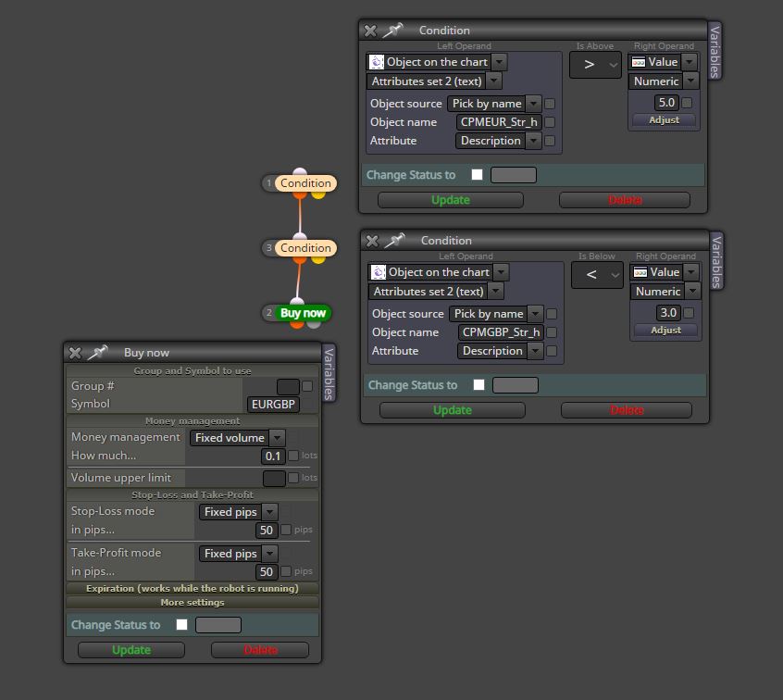Close the lower Condition panel
Viewport: 783px width, 700px height.
[372, 242]
